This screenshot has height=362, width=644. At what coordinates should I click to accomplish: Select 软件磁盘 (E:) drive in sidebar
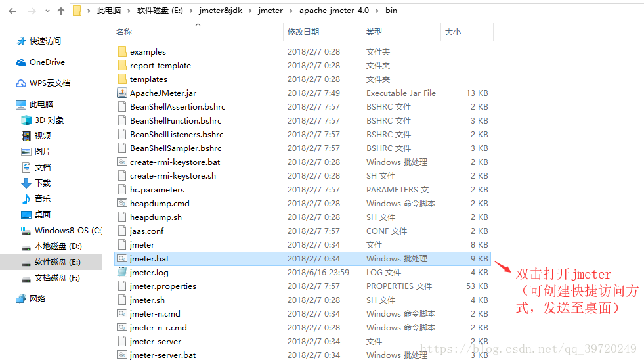pyautogui.click(x=58, y=262)
